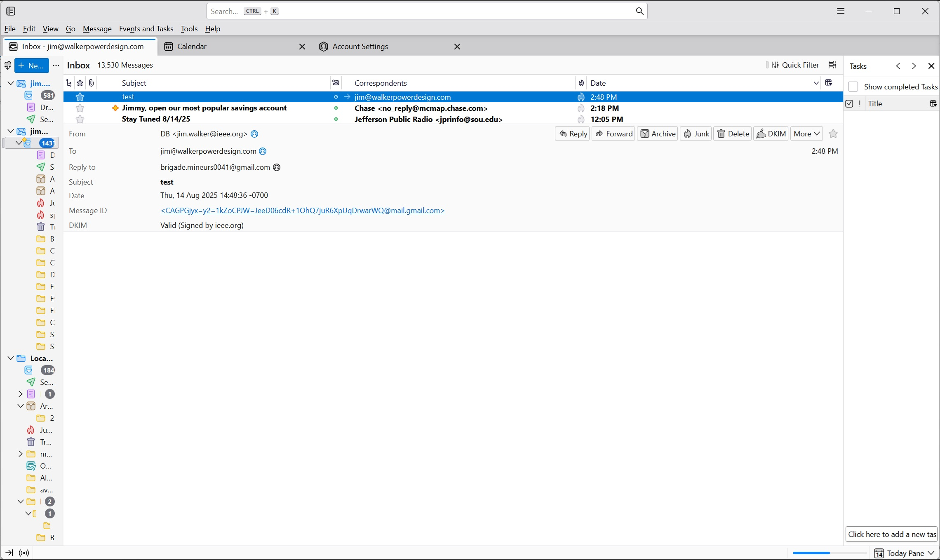Expand the Today Pane dropdown arrow

tap(931, 553)
